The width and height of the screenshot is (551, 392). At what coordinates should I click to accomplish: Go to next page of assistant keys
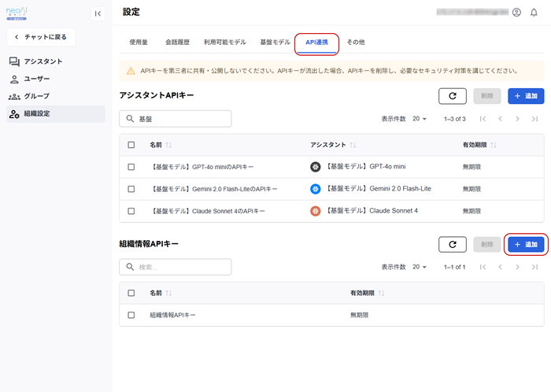click(517, 119)
